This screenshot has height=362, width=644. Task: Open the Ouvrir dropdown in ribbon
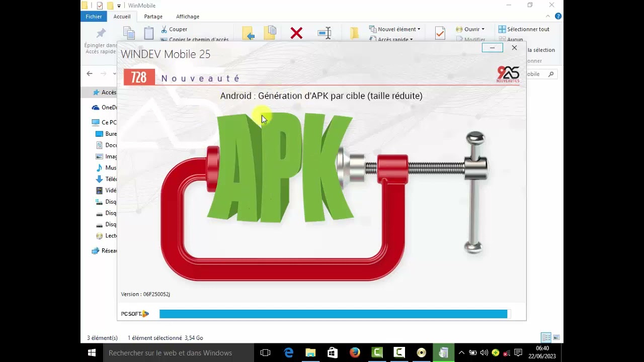470,29
